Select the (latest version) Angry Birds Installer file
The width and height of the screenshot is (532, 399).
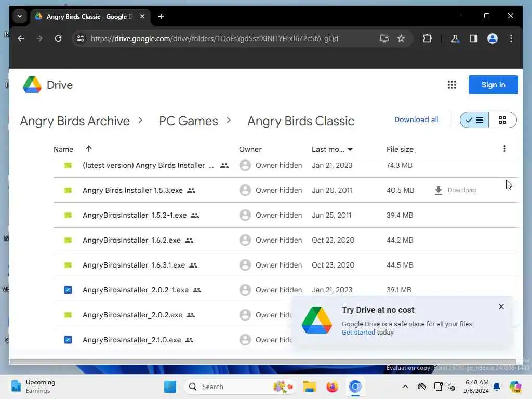click(x=148, y=165)
